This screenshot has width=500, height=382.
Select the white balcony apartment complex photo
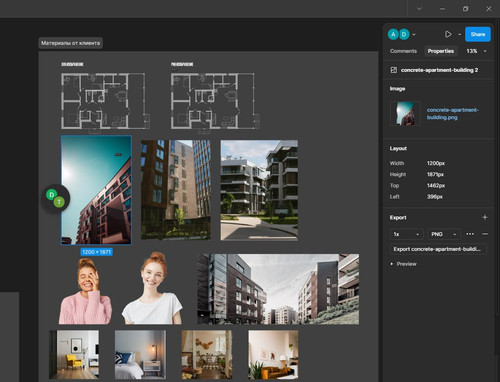(259, 190)
